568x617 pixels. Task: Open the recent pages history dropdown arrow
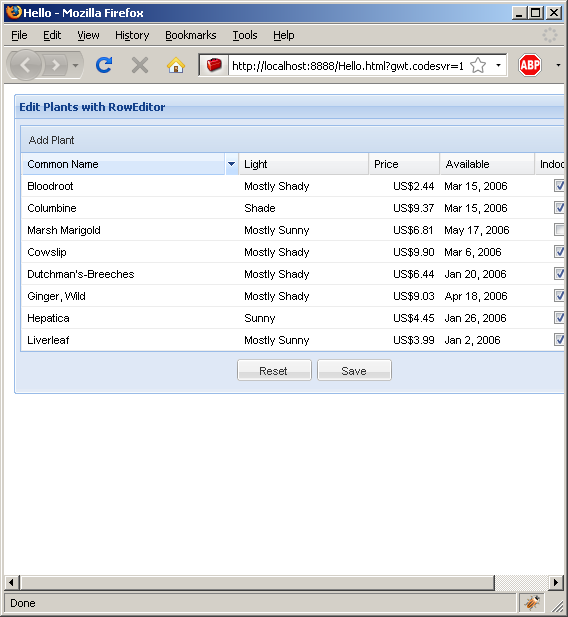[75, 65]
